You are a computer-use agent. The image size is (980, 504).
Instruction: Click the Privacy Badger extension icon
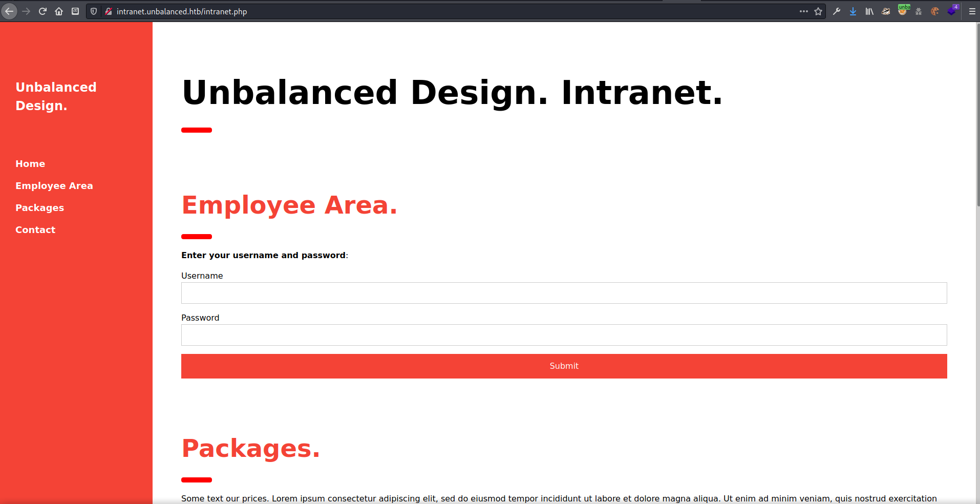(x=885, y=11)
